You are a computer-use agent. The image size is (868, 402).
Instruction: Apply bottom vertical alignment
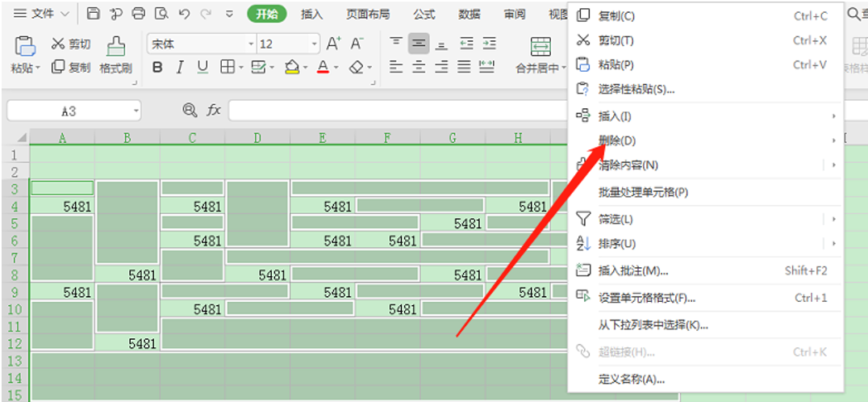(441, 44)
